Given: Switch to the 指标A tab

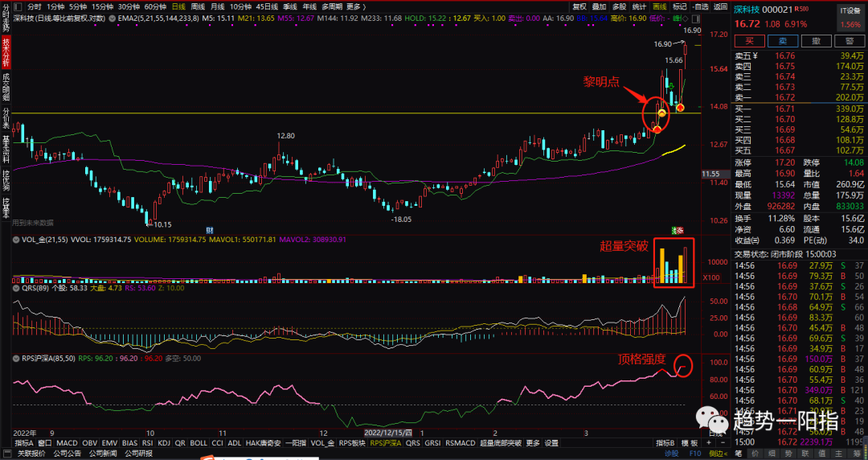Looking at the screenshot, I should pos(24,443).
